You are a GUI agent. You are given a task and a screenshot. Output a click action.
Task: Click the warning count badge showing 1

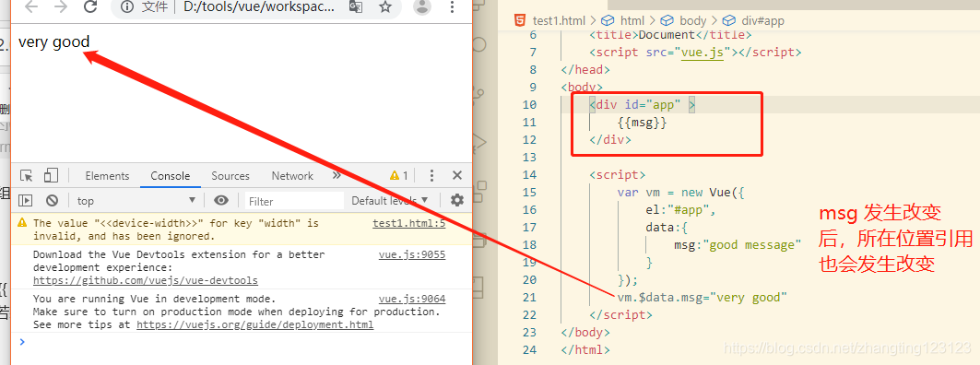click(399, 176)
